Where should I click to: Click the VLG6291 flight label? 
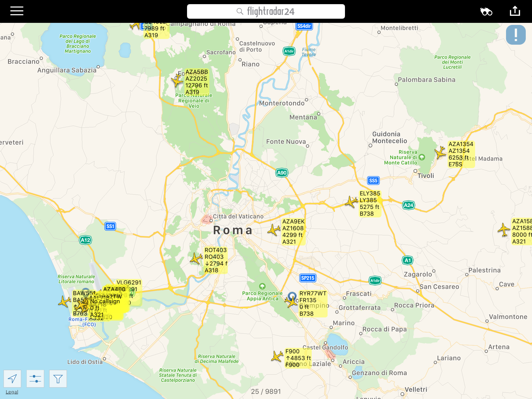(129, 282)
